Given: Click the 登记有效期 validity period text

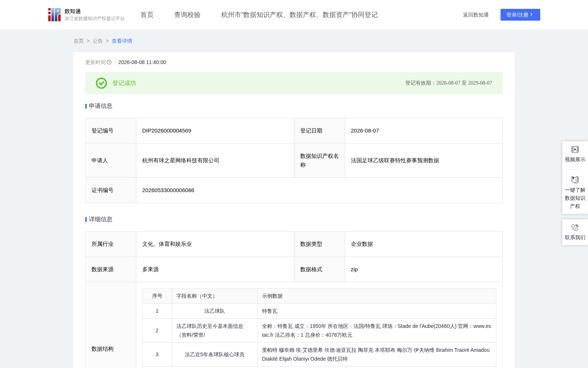Looking at the screenshot, I should coord(449,83).
